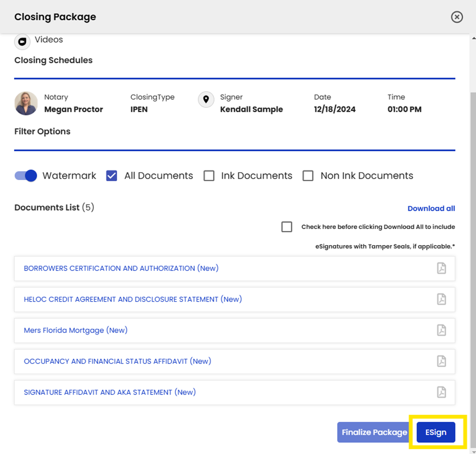Click the ESign button
The width and height of the screenshot is (476, 454).
point(435,432)
